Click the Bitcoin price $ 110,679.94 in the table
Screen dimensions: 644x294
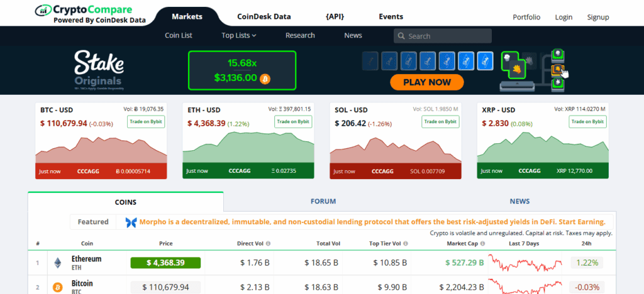(165, 287)
